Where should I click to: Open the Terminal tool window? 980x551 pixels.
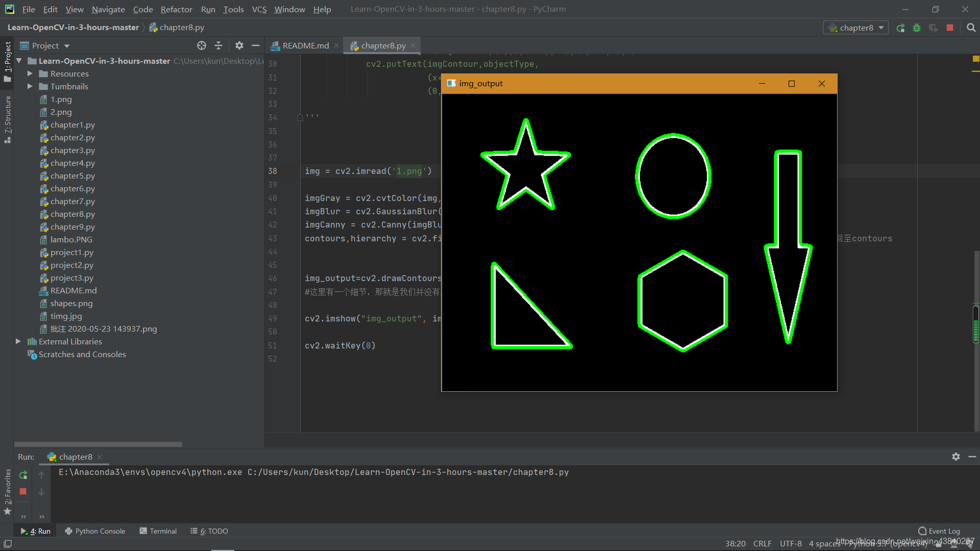pos(162,531)
